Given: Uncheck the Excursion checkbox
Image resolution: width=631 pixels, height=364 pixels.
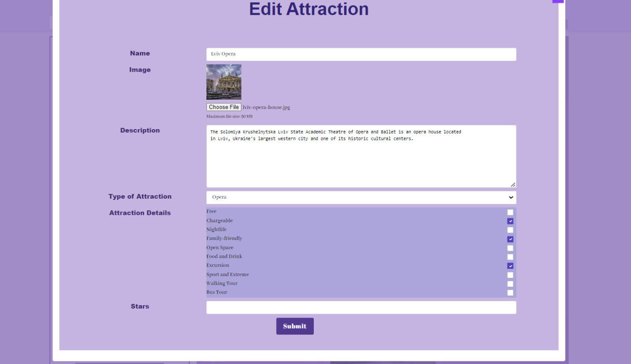Looking at the screenshot, I should pyautogui.click(x=510, y=266).
